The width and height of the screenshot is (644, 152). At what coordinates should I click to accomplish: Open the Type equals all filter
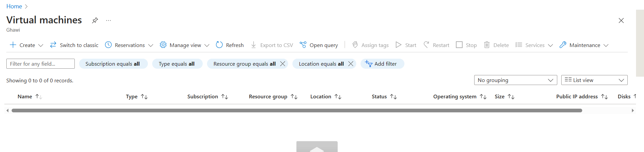pyautogui.click(x=177, y=64)
